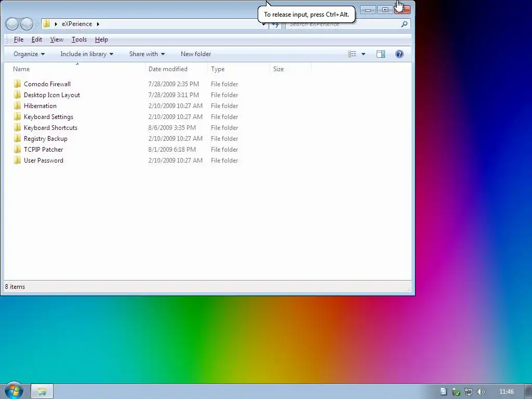The image size is (532, 399).
Task: Toggle the preview pane icon
Action: [381, 54]
